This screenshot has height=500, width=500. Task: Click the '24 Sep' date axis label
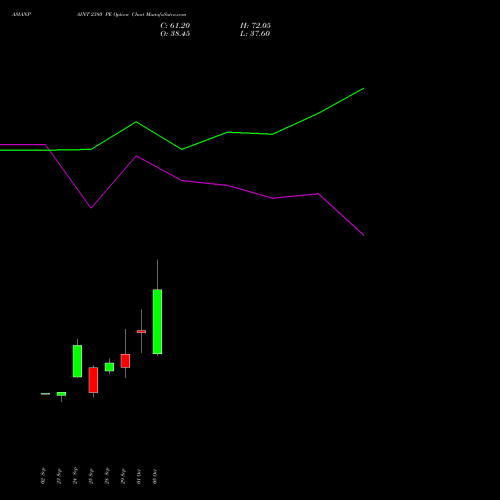[75, 475]
